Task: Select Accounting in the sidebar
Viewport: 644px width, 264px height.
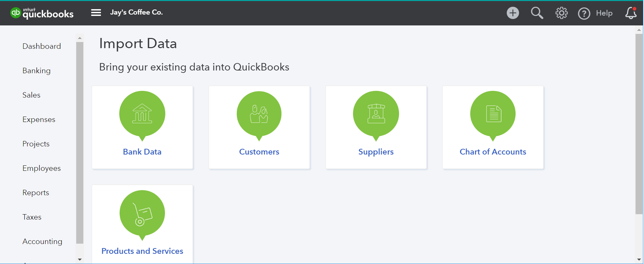Action: coord(42,241)
